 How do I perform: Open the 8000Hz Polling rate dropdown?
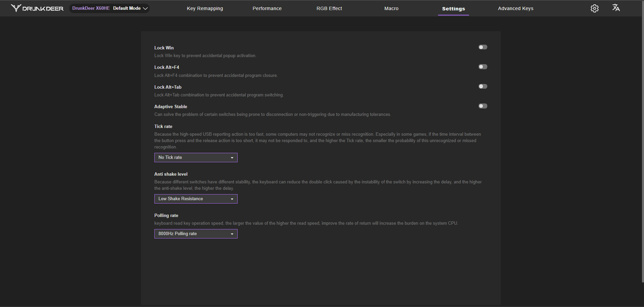tap(195, 234)
